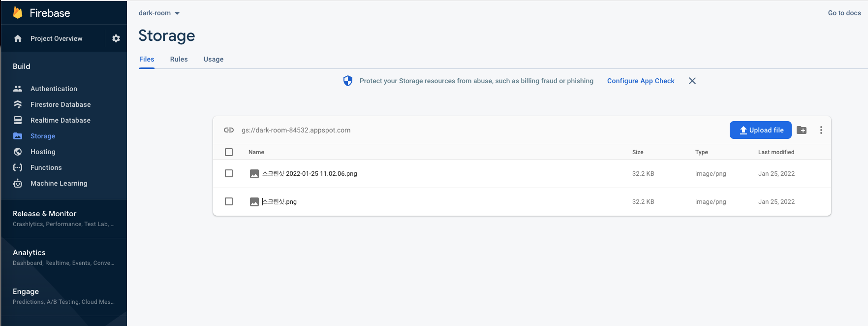This screenshot has width=868, height=326.
Task: Click the Realtime Database icon
Action: click(18, 120)
